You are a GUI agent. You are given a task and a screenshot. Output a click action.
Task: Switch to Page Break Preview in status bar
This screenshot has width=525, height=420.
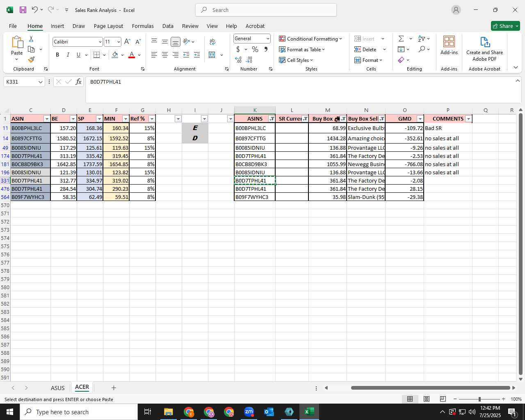tap(443, 399)
